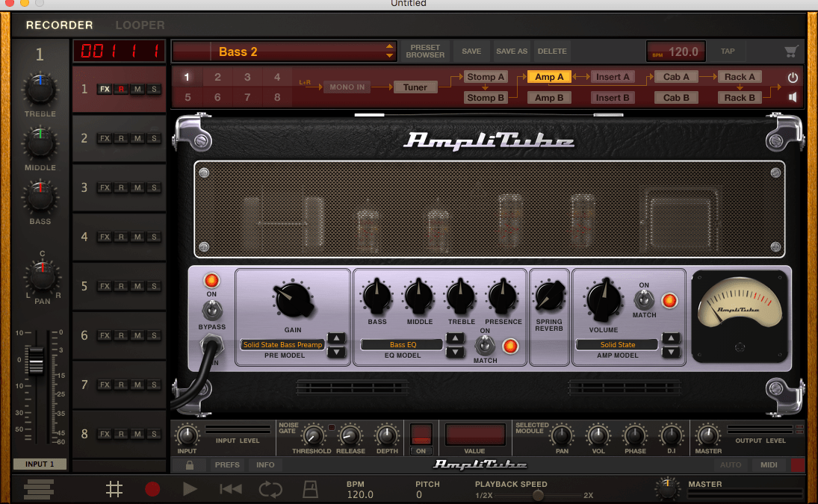Toggle the amp model Match switch

(x=644, y=299)
